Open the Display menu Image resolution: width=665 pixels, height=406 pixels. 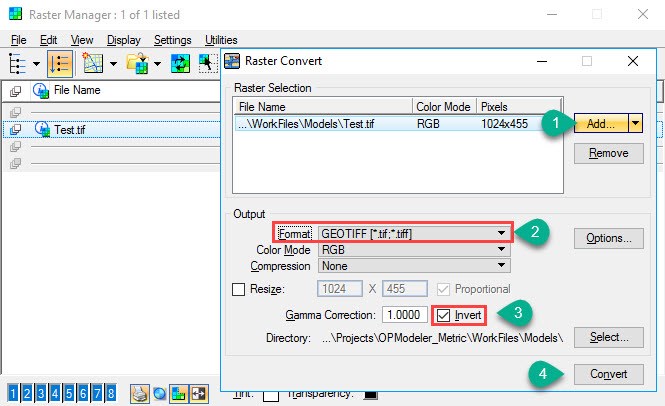[123, 40]
